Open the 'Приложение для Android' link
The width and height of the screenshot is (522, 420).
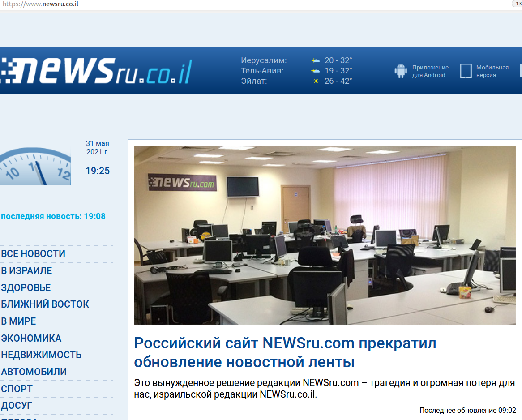430,71
